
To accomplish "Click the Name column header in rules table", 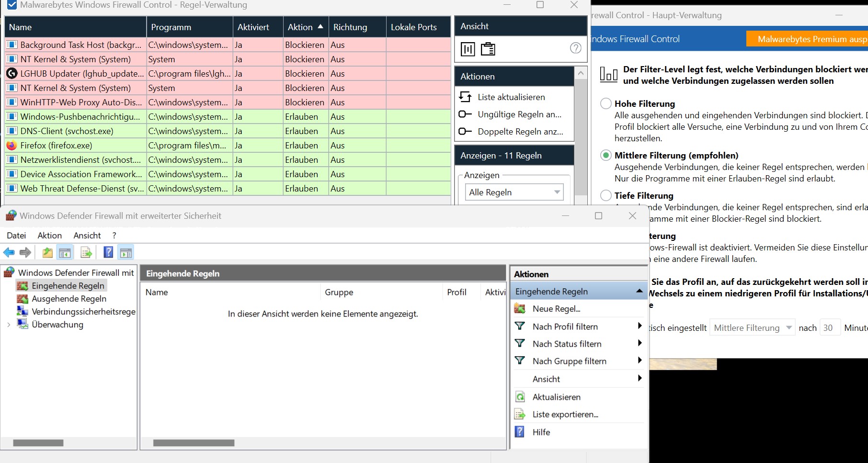I will pos(75,27).
